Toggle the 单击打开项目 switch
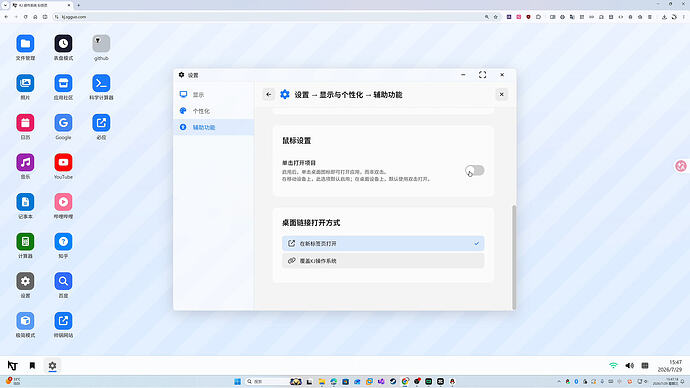 [x=475, y=170]
